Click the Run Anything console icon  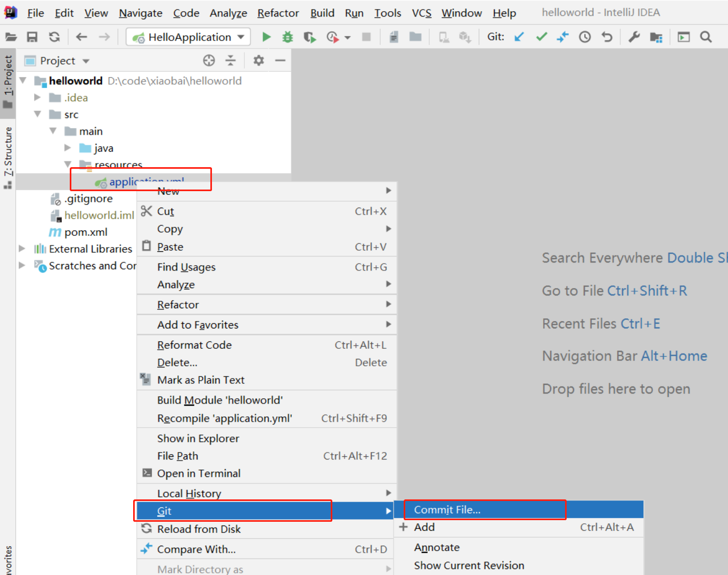pyautogui.click(x=683, y=37)
